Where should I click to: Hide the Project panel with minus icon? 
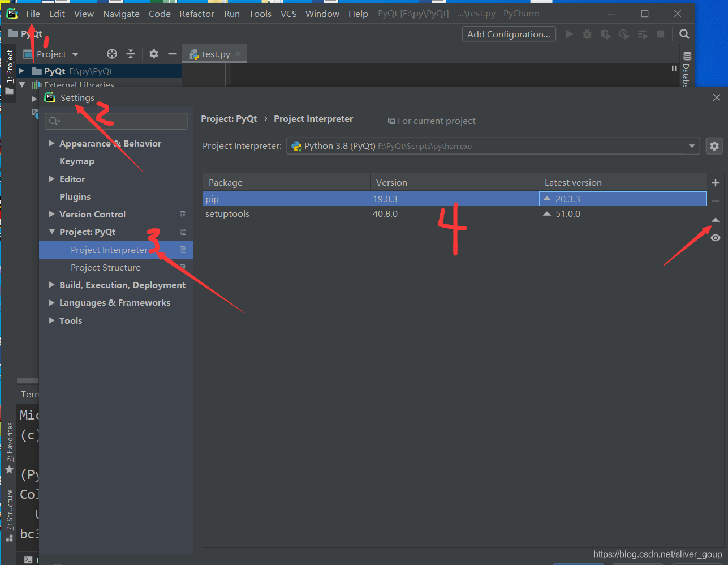coord(172,54)
